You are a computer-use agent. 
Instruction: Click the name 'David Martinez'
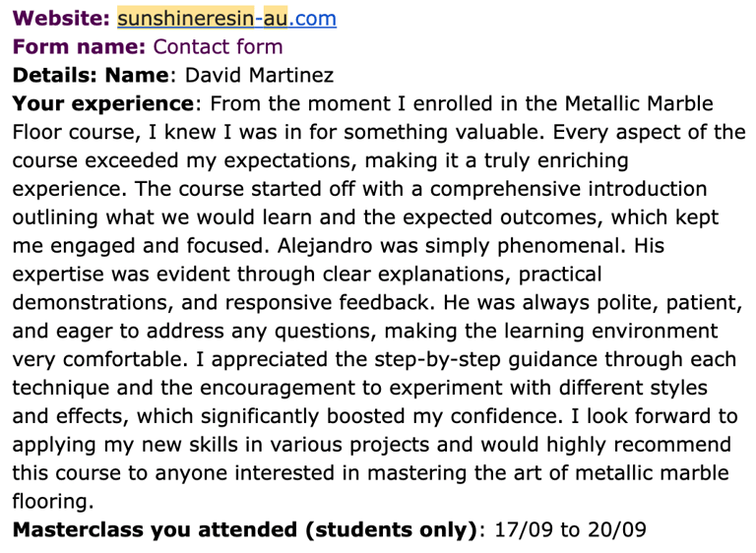(x=260, y=75)
